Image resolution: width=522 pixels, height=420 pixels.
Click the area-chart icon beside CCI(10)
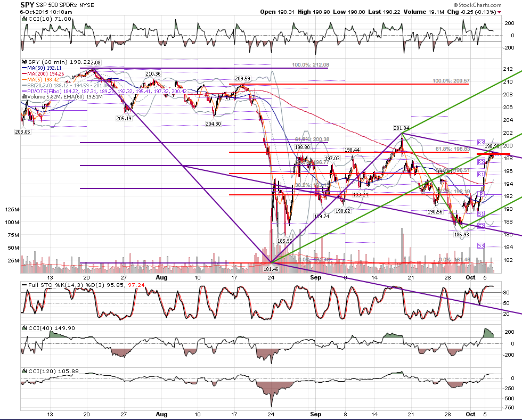(x=24, y=19)
